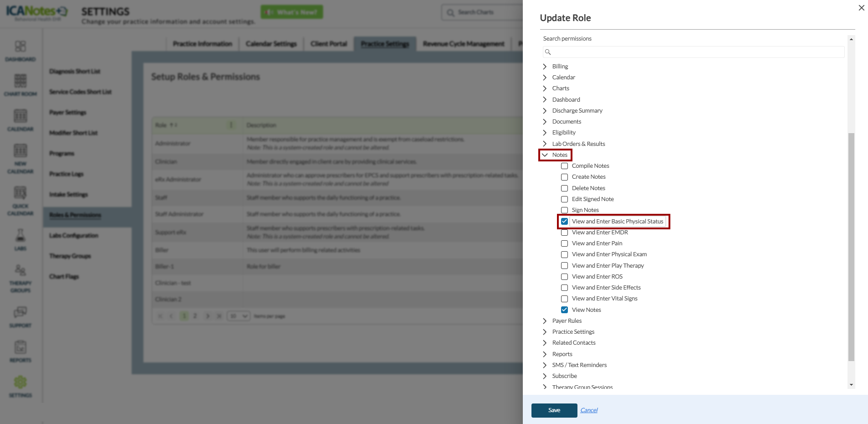Viewport: 868px width, 424px height.
Task: Go to the next page of roles
Action: (x=207, y=316)
